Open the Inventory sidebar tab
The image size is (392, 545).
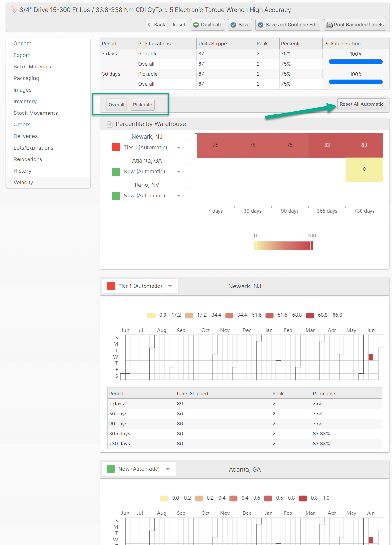[25, 102]
